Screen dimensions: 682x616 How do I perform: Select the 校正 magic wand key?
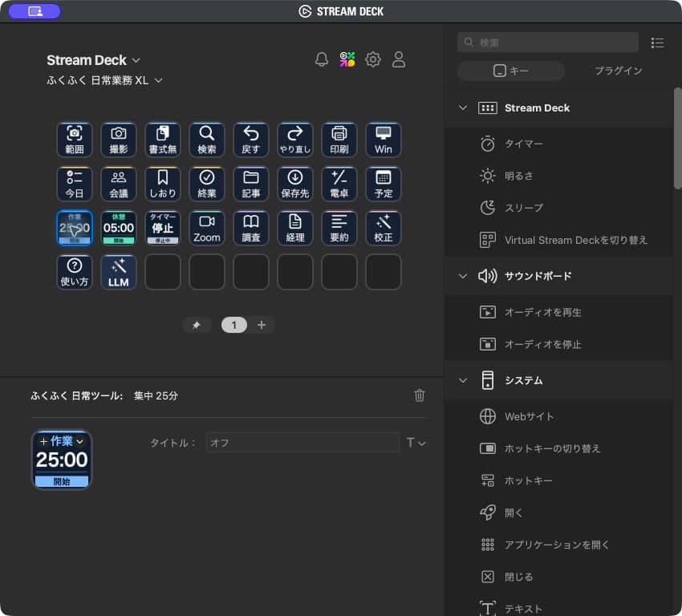click(x=384, y=228)
